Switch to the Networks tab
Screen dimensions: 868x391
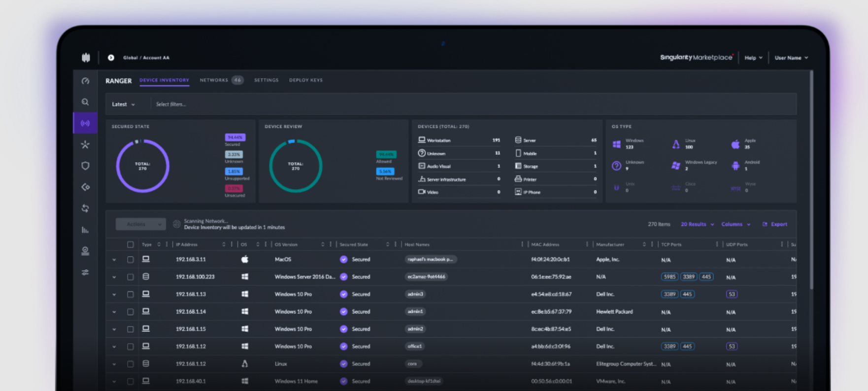click(x=221, y=80)
